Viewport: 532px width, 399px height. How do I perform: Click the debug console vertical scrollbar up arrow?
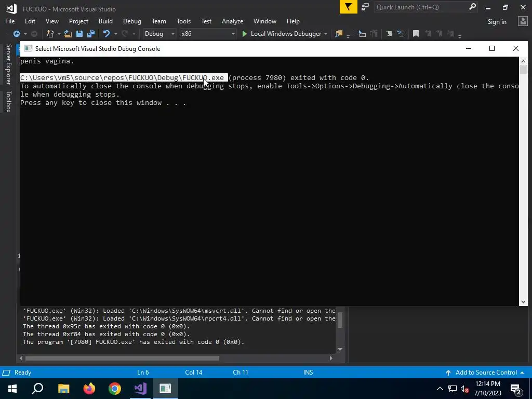(523, 61)
